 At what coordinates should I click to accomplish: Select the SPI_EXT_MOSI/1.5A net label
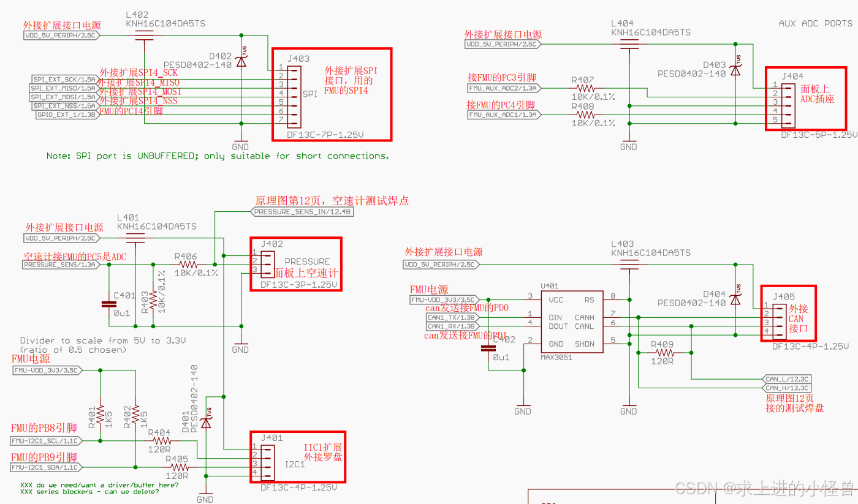[63, 97]
